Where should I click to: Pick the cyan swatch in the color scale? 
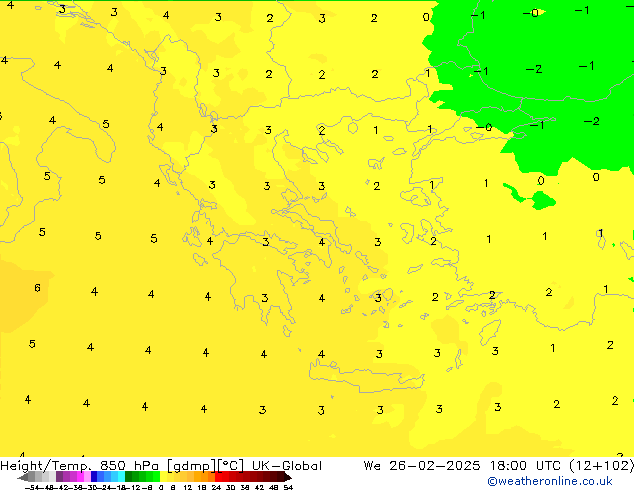coord(121,477)
